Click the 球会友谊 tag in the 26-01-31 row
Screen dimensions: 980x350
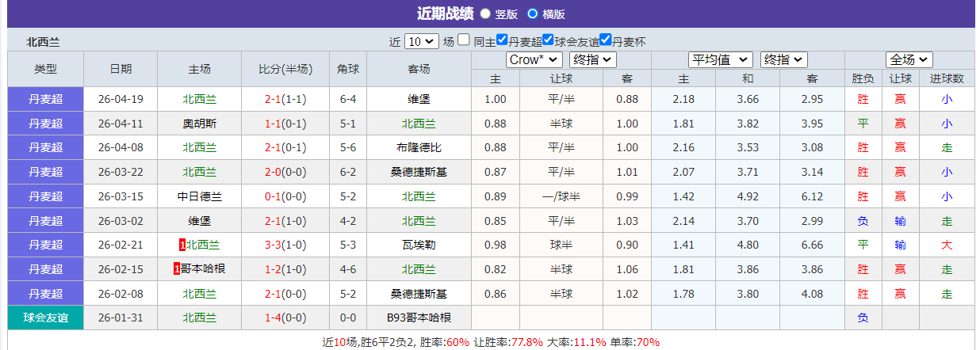(46, 318)
